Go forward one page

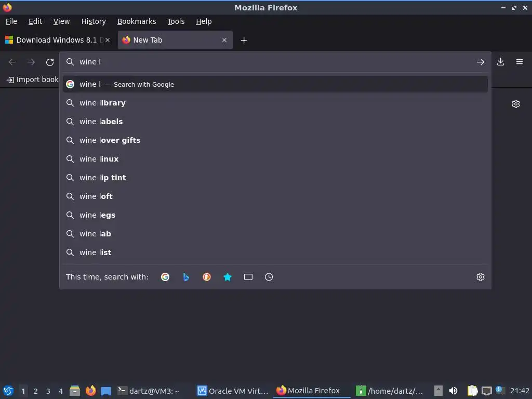pos(31,62)
